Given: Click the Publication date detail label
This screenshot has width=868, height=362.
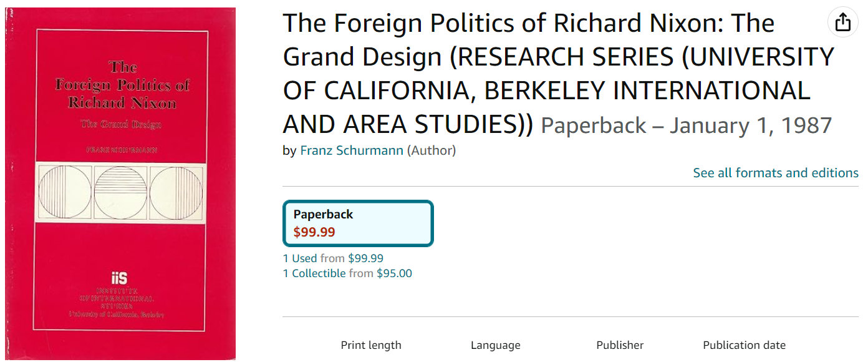Looking at the screenshot, I should [744, 345].
